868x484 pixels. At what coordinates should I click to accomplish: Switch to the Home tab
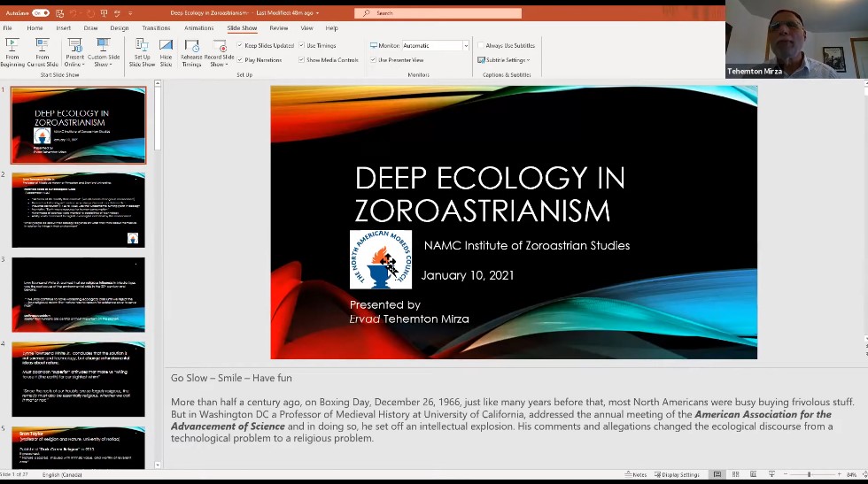click(x=35, y=27)
